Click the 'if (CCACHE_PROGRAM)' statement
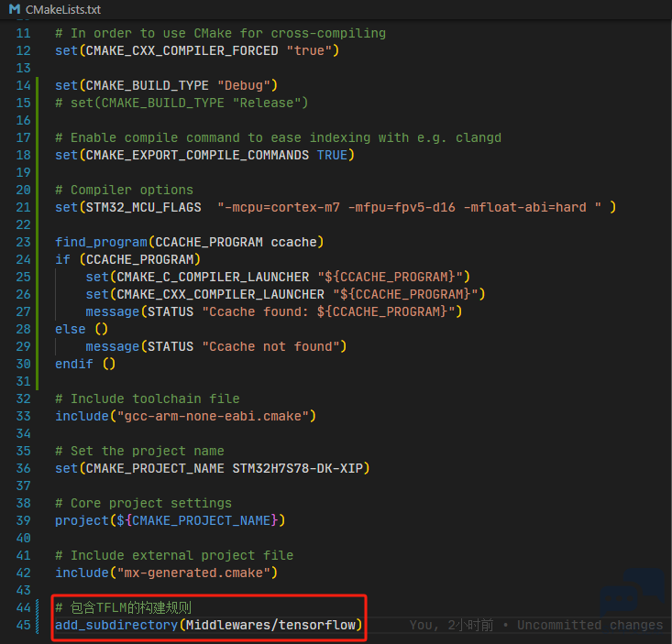This screenshot has height=644, width=672. tap(127, 260)
